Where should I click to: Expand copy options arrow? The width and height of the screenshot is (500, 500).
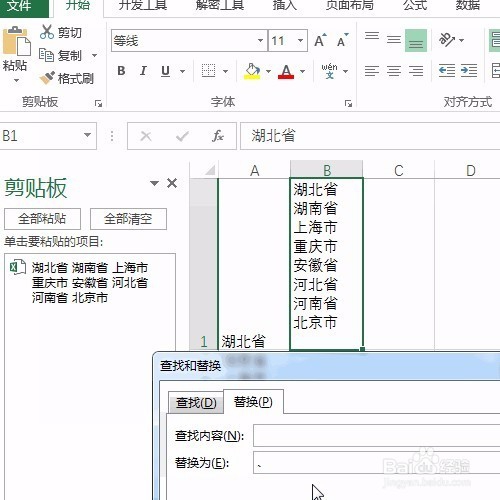coord(94,55)
